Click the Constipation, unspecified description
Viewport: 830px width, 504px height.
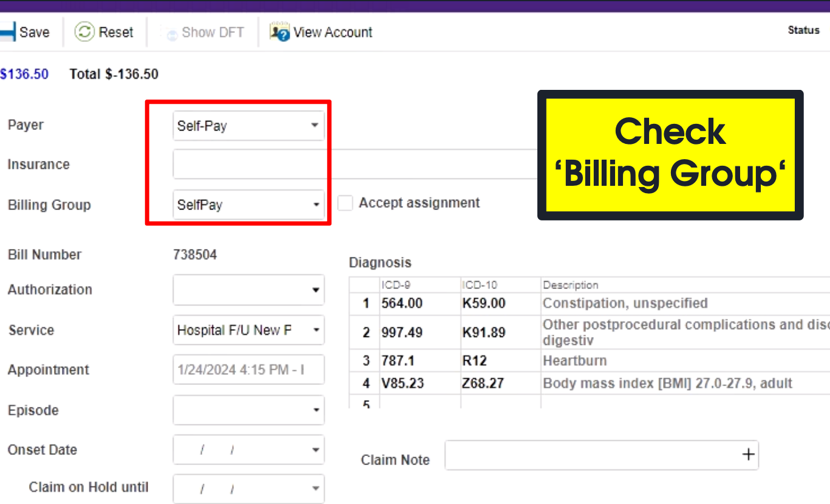625,304
